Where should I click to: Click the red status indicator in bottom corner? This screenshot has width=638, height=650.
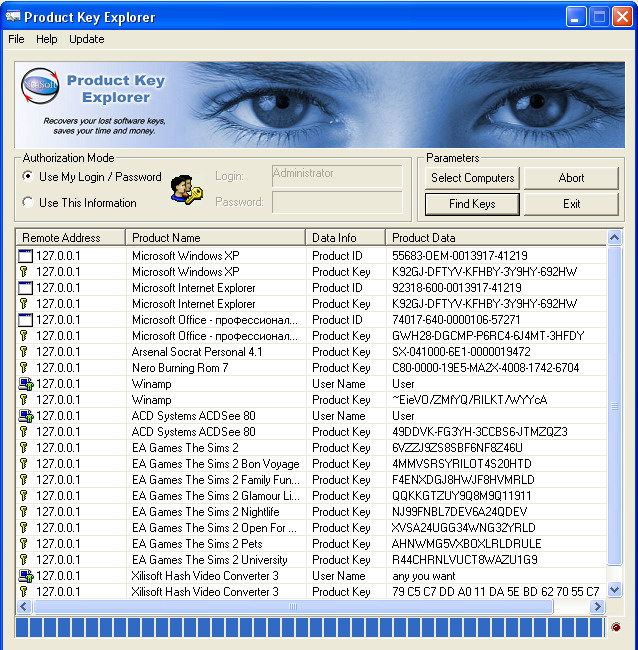(x=616, y=627)
